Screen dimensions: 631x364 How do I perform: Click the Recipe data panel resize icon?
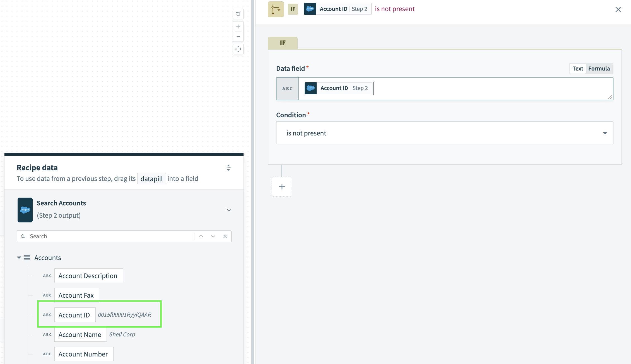[228, 168]
